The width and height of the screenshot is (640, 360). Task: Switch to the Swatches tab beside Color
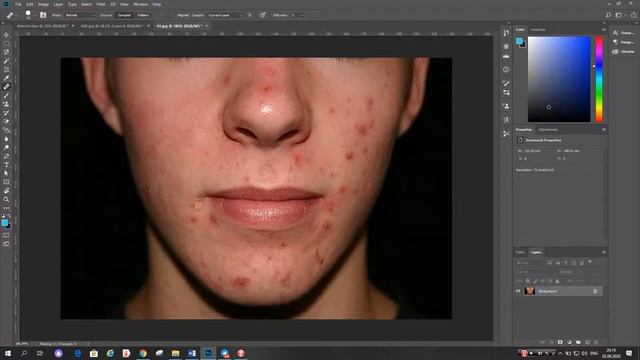click(538, 29)
